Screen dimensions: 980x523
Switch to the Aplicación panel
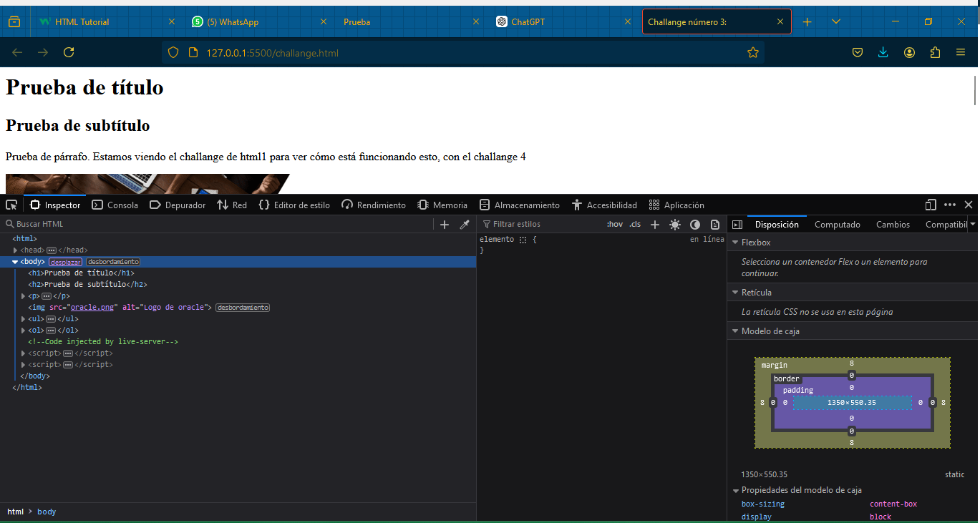676,205
